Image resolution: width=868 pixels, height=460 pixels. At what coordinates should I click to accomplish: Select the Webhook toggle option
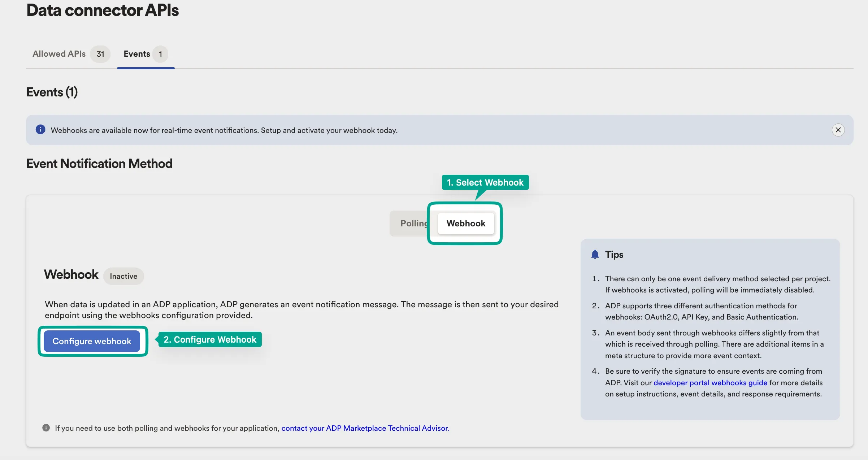click(x=466, y=224)
